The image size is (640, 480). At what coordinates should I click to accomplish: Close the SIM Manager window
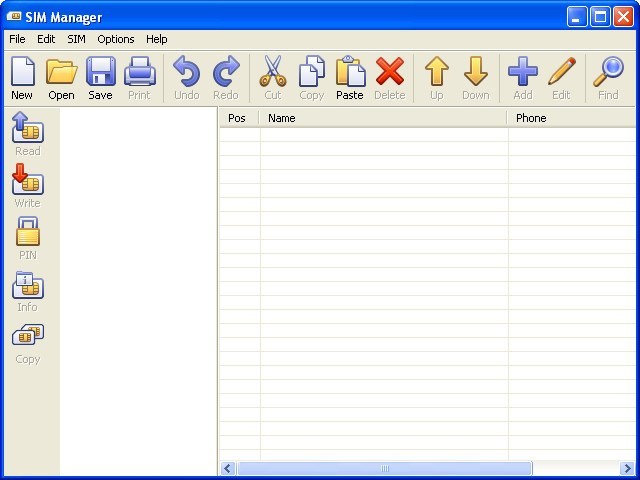point(623,17)
